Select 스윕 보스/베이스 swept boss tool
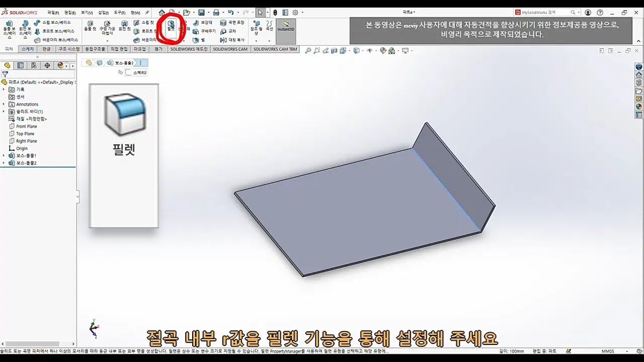Viewport: 644px width, 362px height. tap(52, 23)
